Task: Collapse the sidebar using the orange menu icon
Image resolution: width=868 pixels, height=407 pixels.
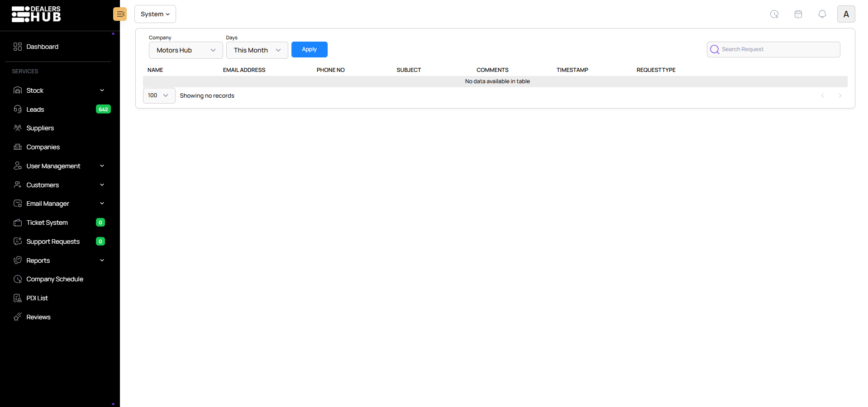Action: pos(120,14)
